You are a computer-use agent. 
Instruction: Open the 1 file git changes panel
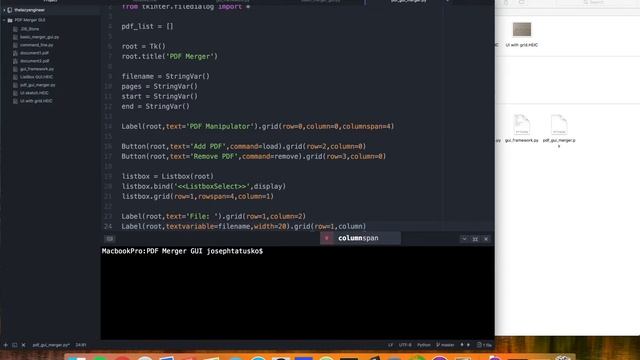[484, 345]
